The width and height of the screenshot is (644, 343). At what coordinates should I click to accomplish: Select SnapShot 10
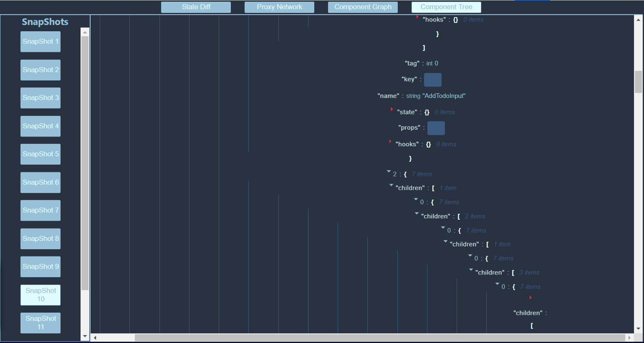(40, 295)
